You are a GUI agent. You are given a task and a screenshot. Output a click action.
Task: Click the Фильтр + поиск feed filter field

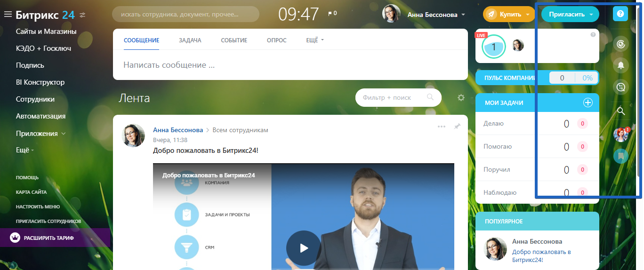coord(398,97)
